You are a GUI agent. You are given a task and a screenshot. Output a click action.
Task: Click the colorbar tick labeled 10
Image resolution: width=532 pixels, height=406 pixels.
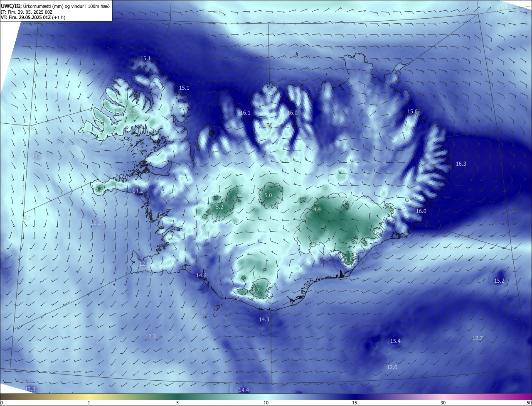266,403
